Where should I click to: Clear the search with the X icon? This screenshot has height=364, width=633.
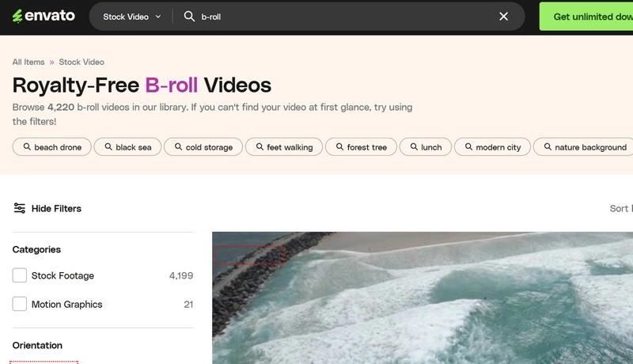tap(503, 17)
